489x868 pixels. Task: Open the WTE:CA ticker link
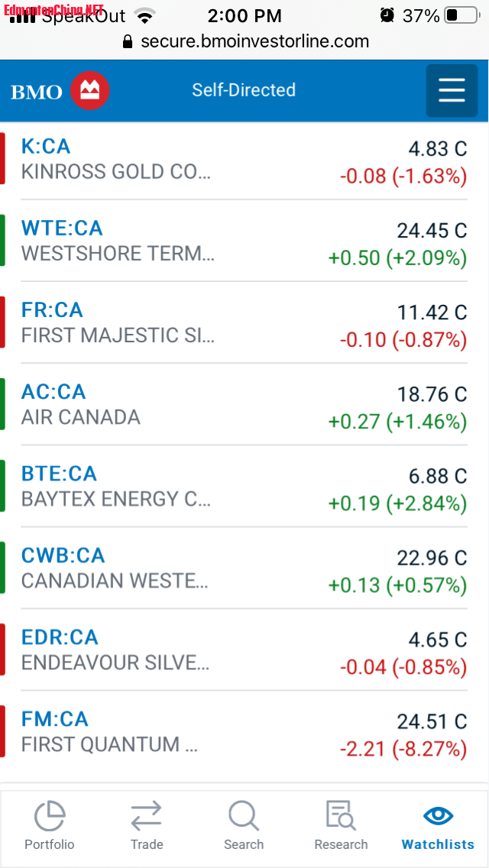[x=62, y=228]
